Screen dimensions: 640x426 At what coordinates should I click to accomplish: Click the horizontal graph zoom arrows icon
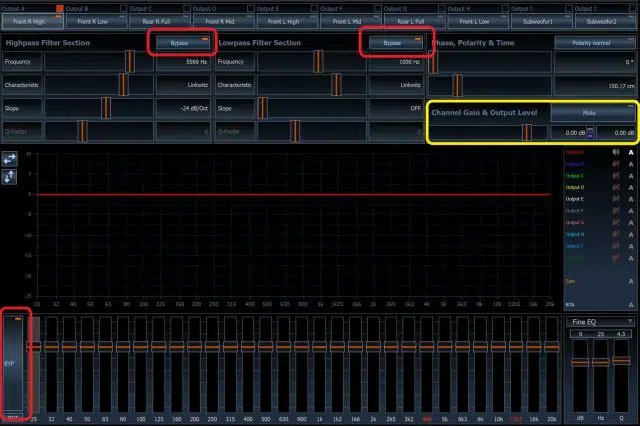click(x=9, y=159)
